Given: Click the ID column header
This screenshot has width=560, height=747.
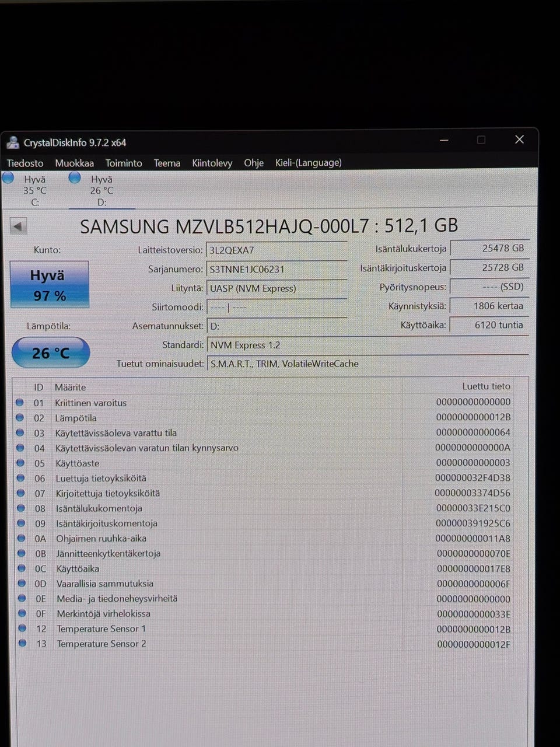Looking at the screenshot, I should (x=38, y=387).
